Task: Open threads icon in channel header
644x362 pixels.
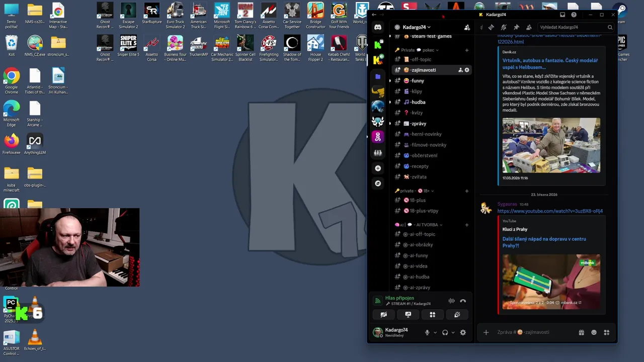Action: pos(491,27)
